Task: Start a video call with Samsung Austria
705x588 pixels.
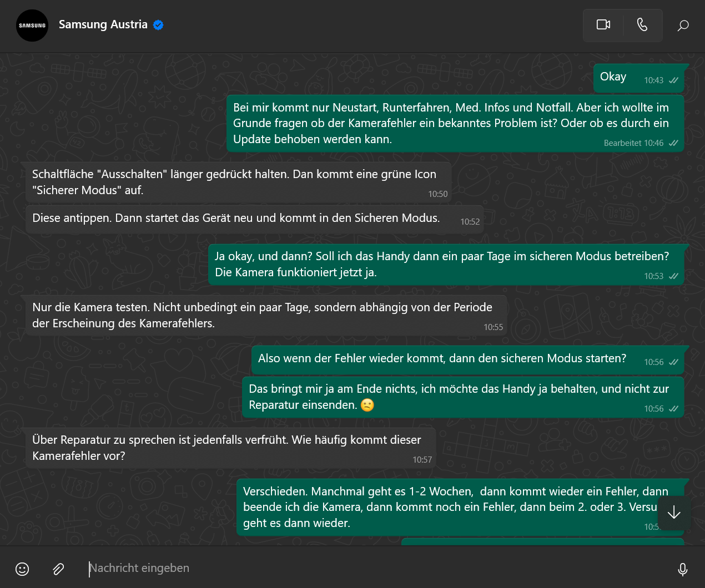Action: (x=603, y=25)
